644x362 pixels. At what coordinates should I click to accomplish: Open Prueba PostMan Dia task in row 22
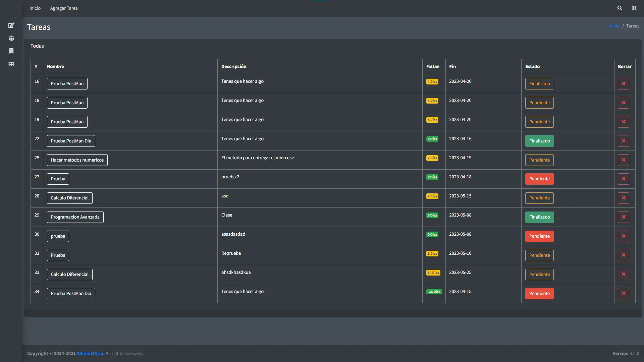pyautogui.click(x=71, y=141)
